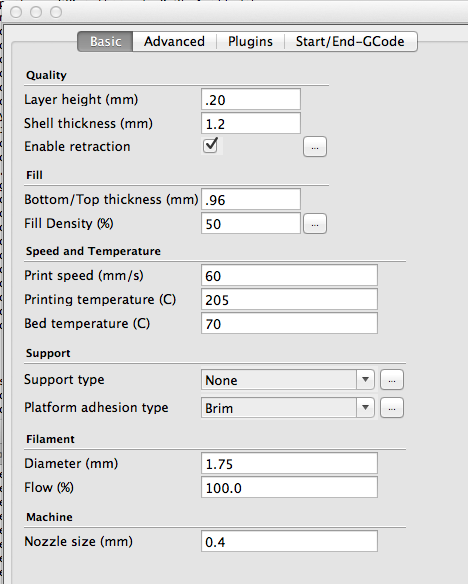
Task: Click the Machine section heading
Action: (x=49, y=517)
